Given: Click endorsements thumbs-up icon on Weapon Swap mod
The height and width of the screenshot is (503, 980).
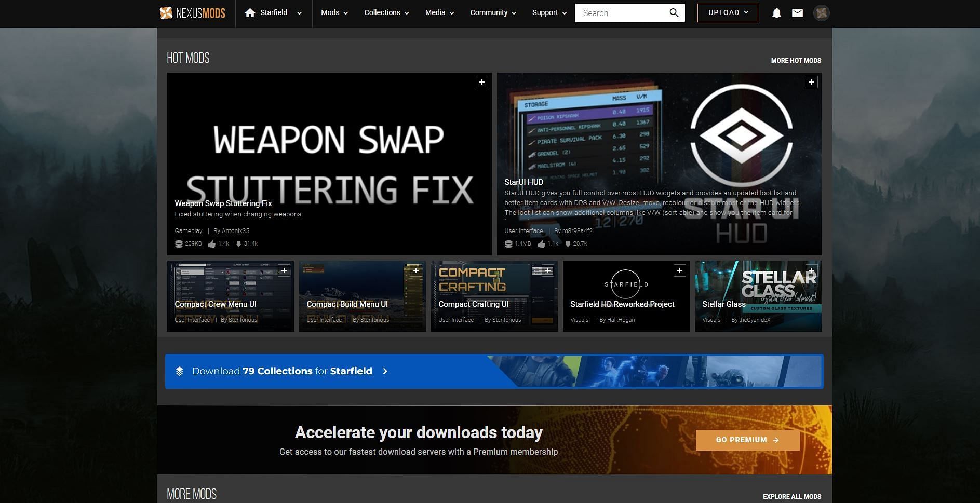Looking at the screenshot, I should pyautogui.click(x=212, y=244).
